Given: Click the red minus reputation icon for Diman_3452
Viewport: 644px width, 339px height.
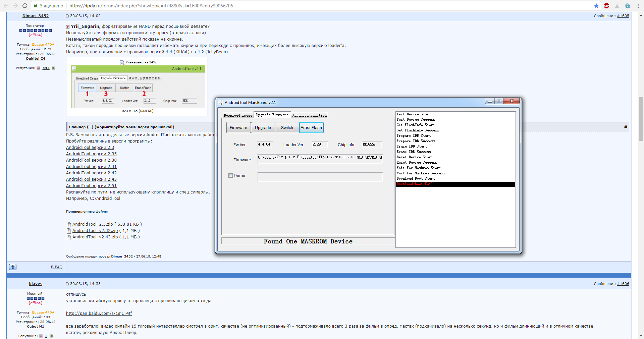Looking at the screenshot, I should [x=38, y=68].
